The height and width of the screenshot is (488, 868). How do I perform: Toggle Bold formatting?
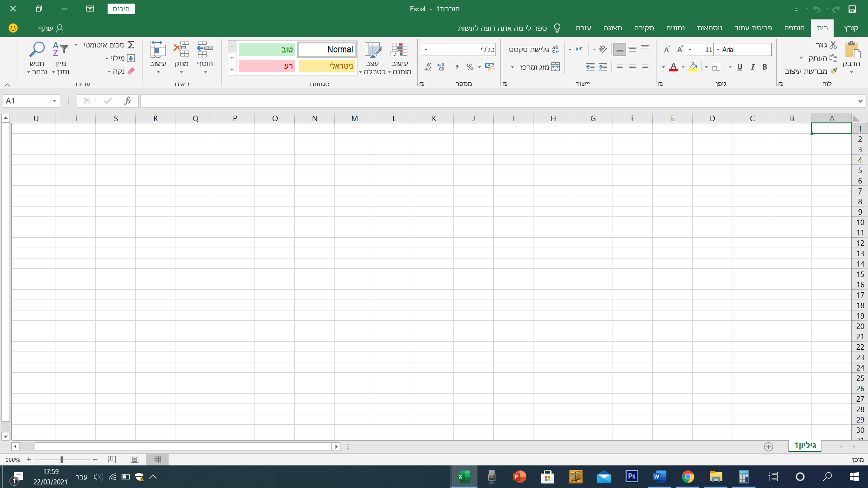click(765, 67)
